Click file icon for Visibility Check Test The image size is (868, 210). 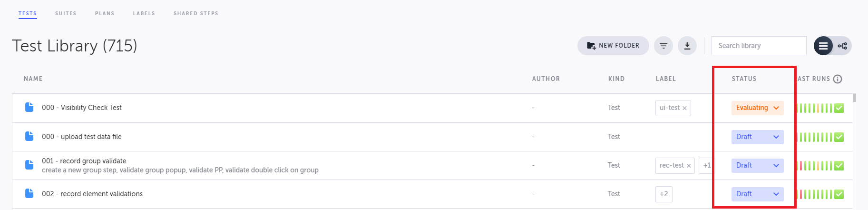29,107
